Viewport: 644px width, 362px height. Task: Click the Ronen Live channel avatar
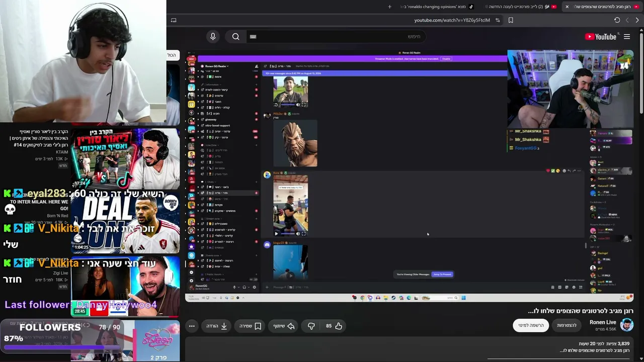click(626, 325)
